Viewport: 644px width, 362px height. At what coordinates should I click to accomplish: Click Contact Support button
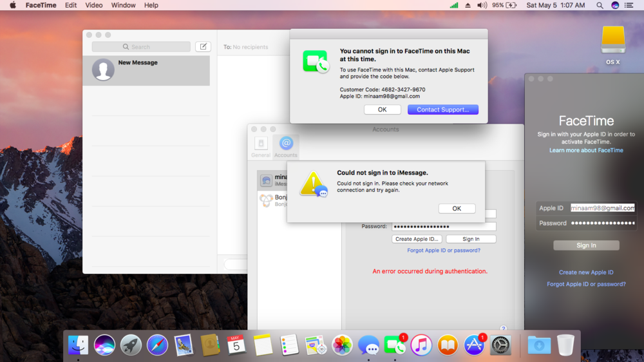click(443, 110)
